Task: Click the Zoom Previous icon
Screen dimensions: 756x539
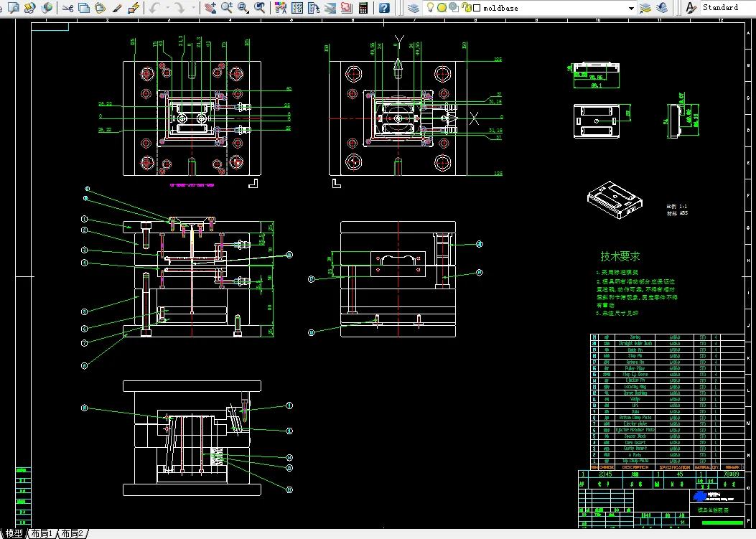Action: [260, 7]
